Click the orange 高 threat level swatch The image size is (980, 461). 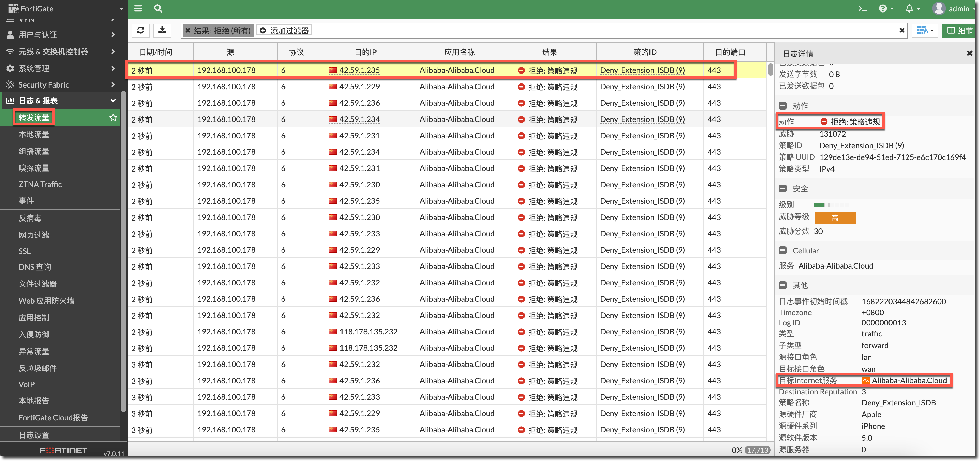(835, 218)
